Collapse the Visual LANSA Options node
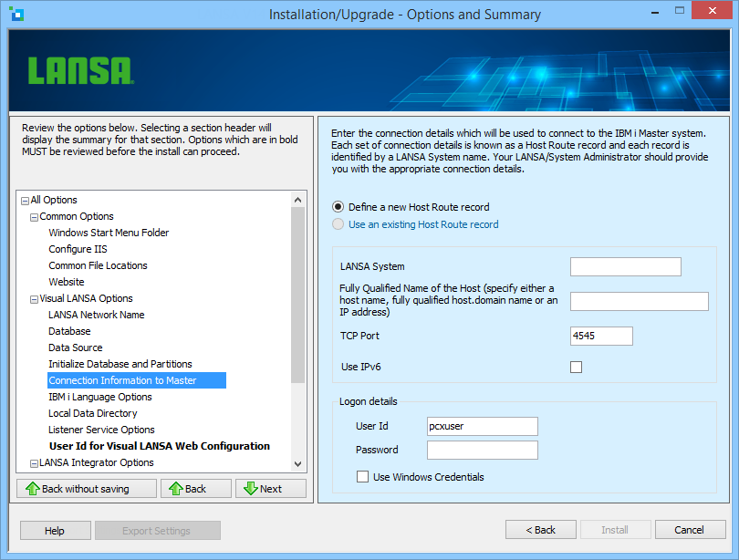Viewport: 739px width, 560px height. (34, 299)
